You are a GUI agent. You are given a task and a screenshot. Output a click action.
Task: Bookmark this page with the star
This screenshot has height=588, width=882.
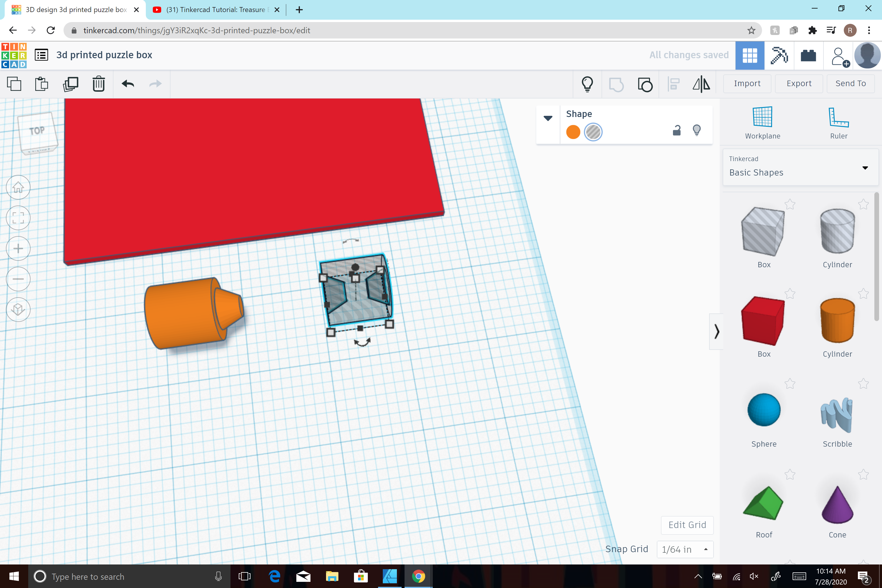pyautogui.click(x=751, y=30)
